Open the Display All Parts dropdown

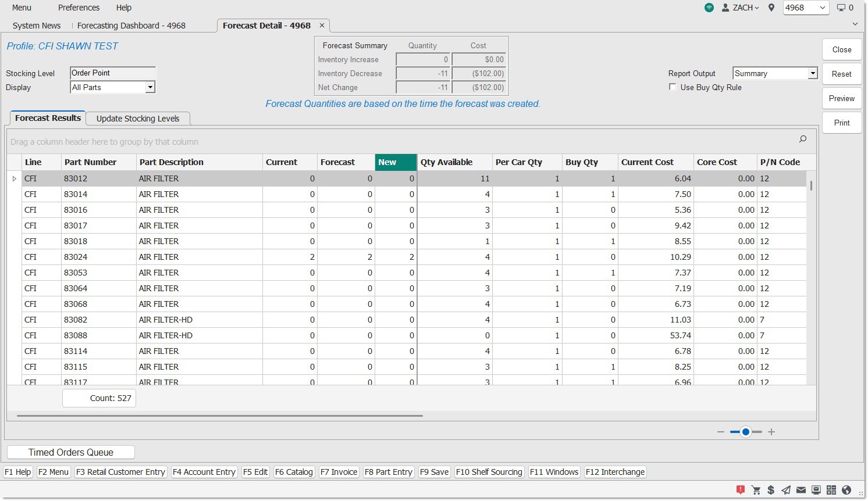[150, 87]
